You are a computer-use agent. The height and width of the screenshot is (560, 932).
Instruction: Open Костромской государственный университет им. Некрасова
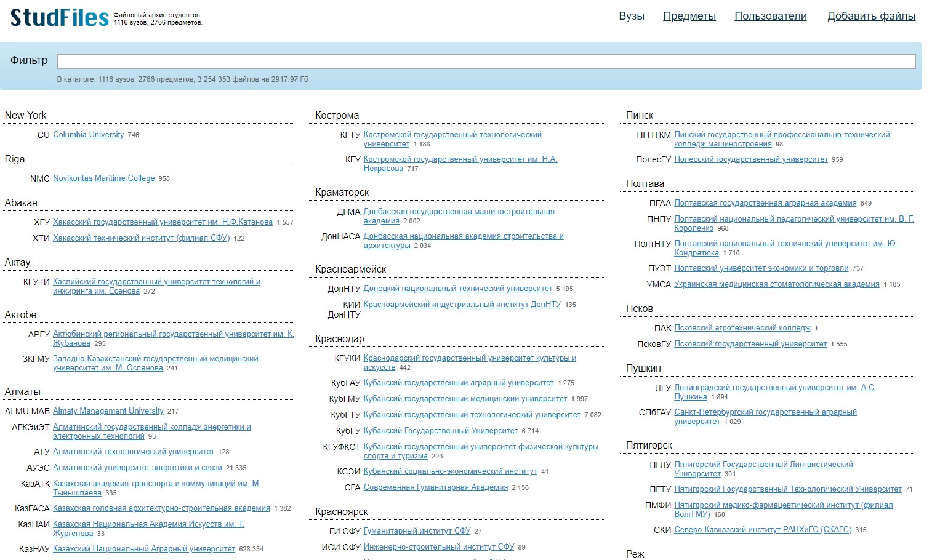click(x=460, y=164)
